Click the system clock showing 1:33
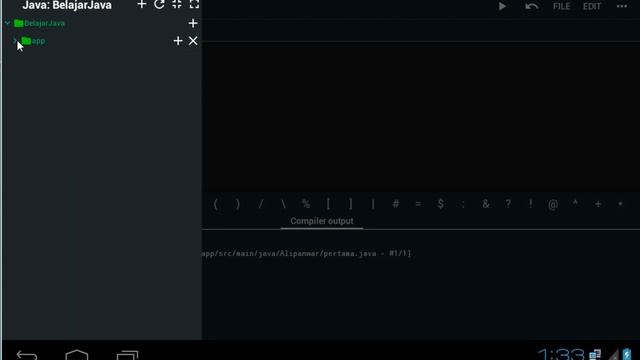The image size is (640, 360). pyautogui.click(x=560, y=354)
